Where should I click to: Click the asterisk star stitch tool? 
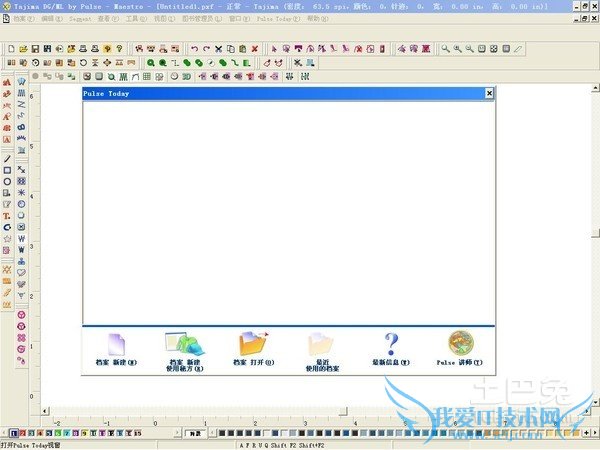pyautogui.click(x=21, y=192)
